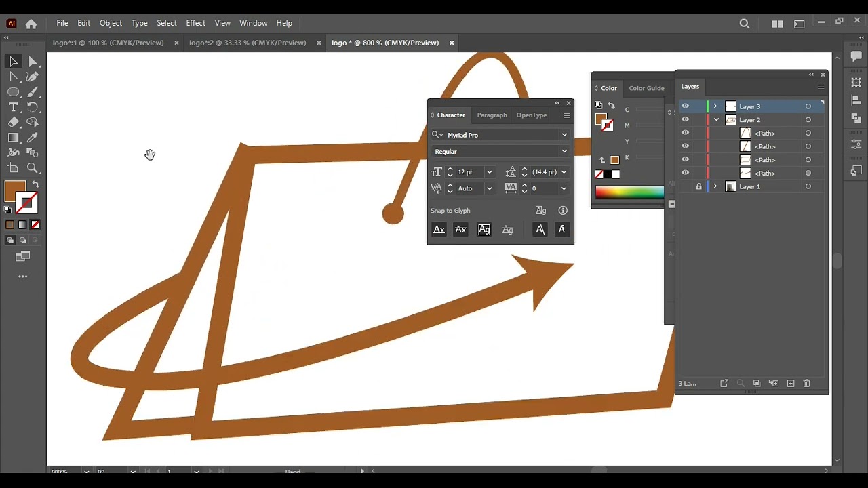Open the search magnifier in top bar
The image size is (868, 488).
(745, 24)
